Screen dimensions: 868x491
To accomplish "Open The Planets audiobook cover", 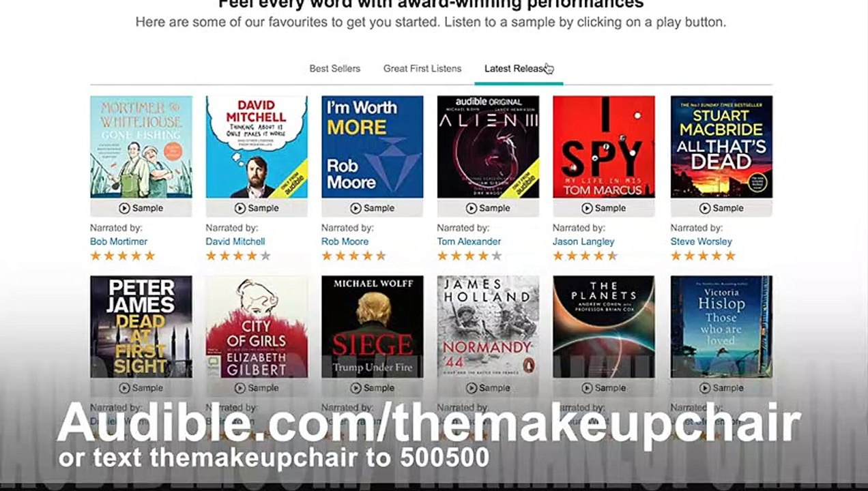I will coord(603,327).
